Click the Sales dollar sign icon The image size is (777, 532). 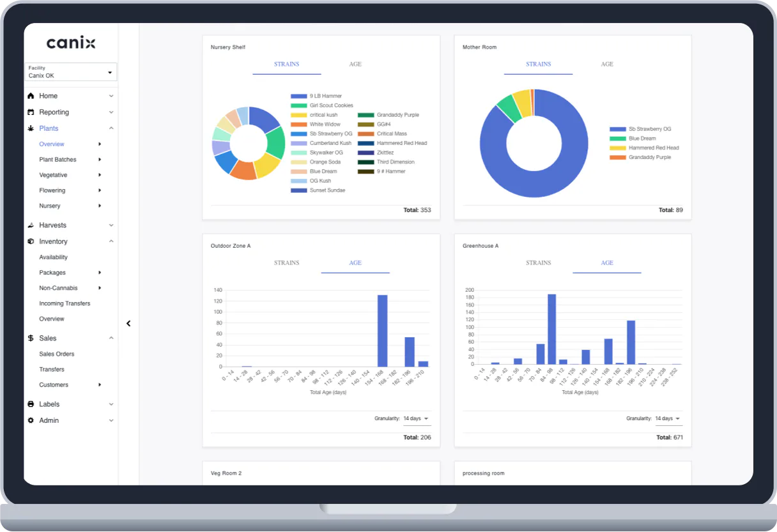pyautogui.click(x=31, y=338)
